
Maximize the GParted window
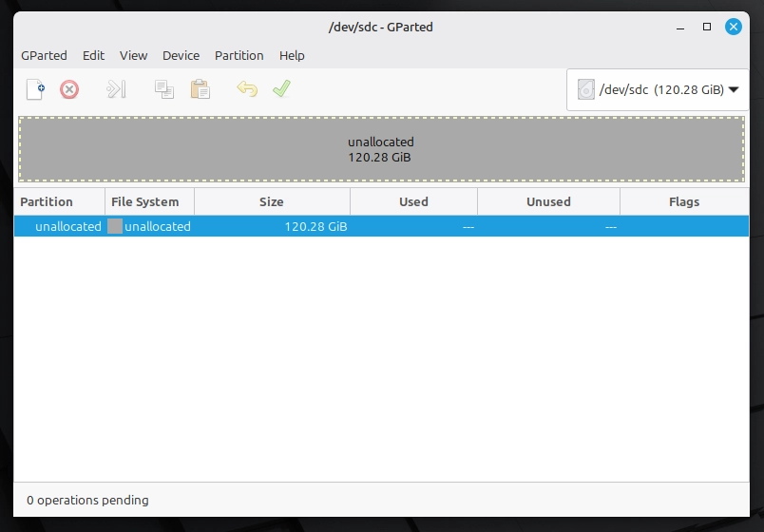(706, 27)
